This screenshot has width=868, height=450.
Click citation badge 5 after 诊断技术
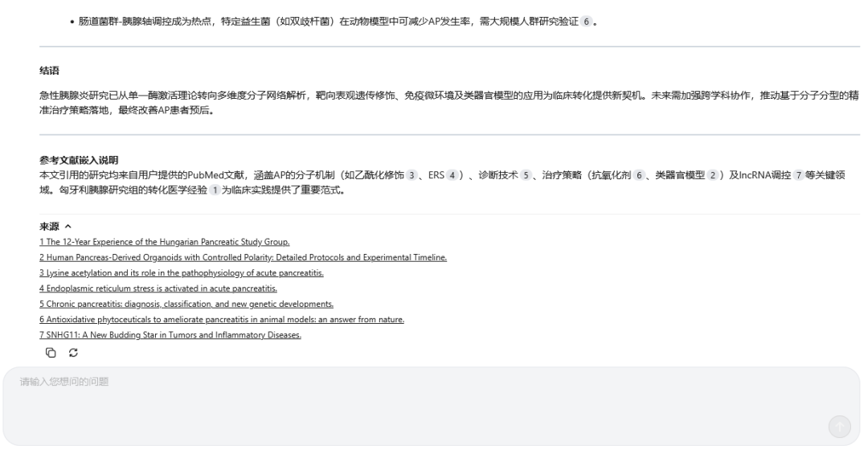(x=526, y=175)
